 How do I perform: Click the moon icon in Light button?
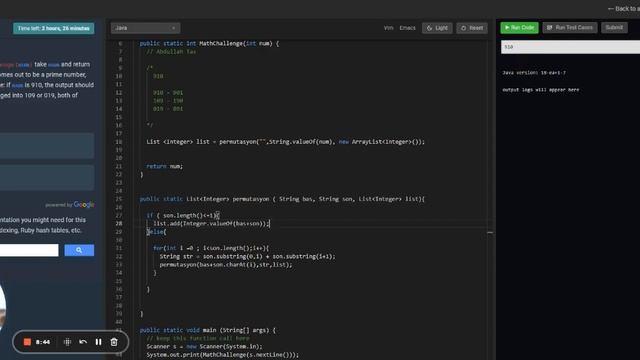click(429, 28)
